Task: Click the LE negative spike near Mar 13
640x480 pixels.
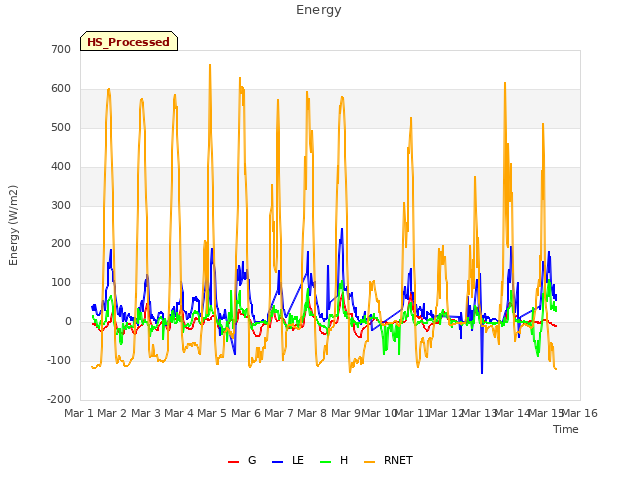Action: tap(482, 372)
